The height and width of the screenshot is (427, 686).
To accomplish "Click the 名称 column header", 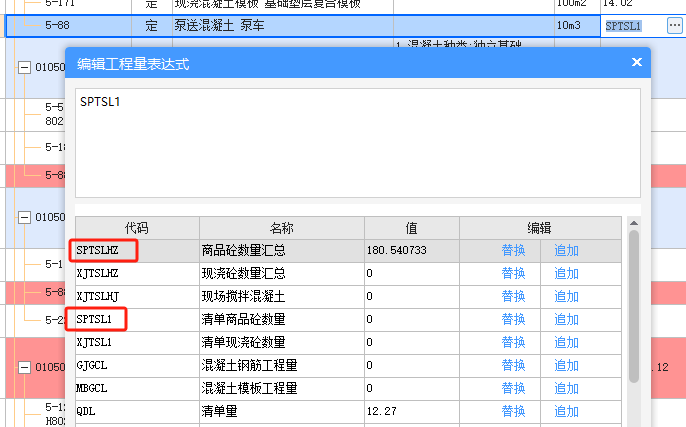I will (x=282, y=228).
